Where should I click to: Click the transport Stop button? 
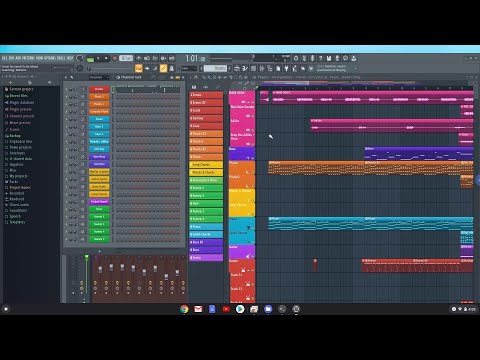(106, 59)
